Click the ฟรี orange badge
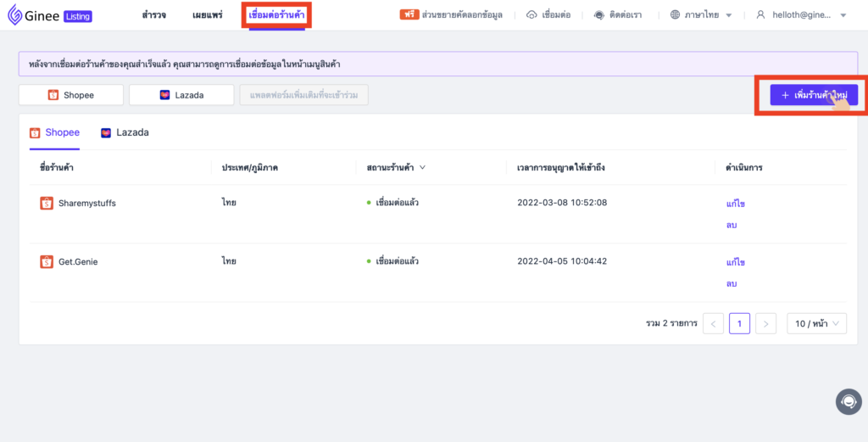This screenshot has width=868, height=442. (409, 15)
